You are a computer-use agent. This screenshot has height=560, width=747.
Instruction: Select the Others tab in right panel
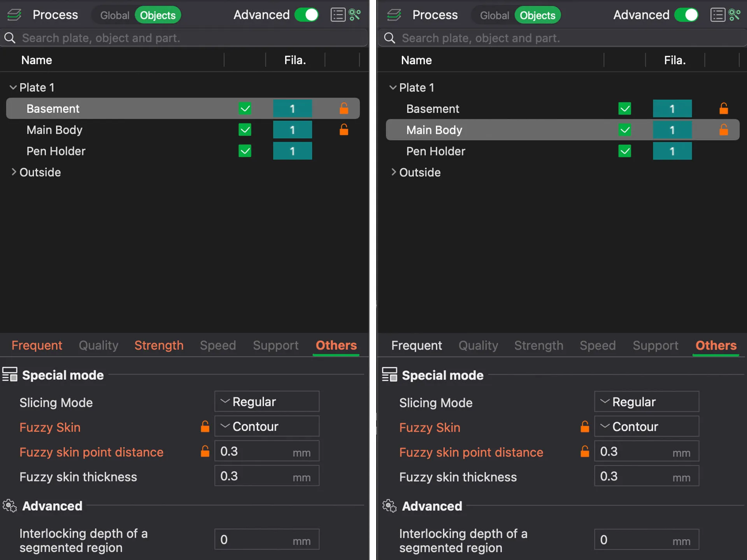coord(716,345)
